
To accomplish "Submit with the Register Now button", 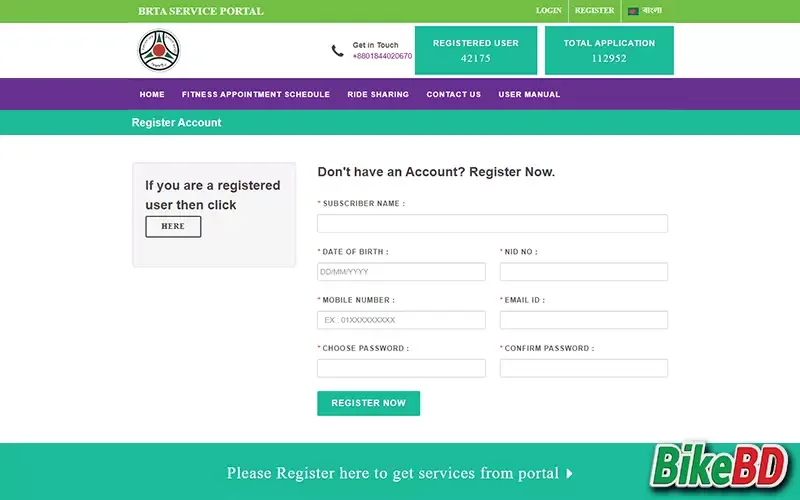I will point(368,403).
